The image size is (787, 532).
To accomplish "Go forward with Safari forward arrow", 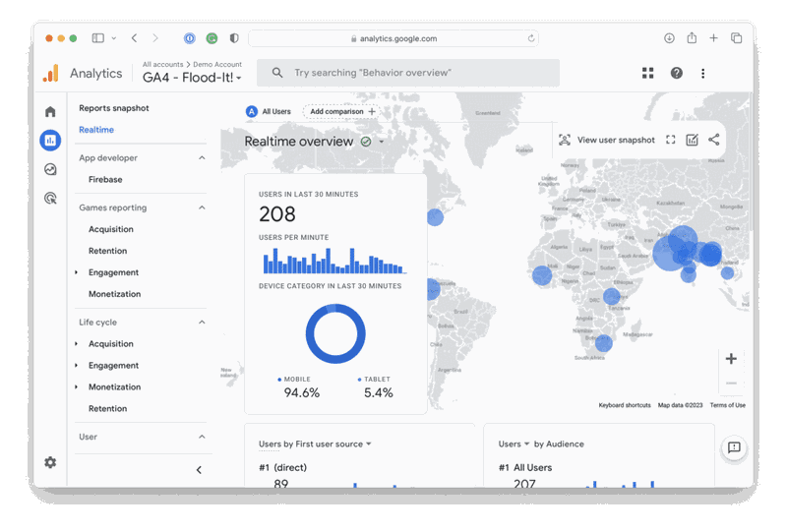I will 155,38.
